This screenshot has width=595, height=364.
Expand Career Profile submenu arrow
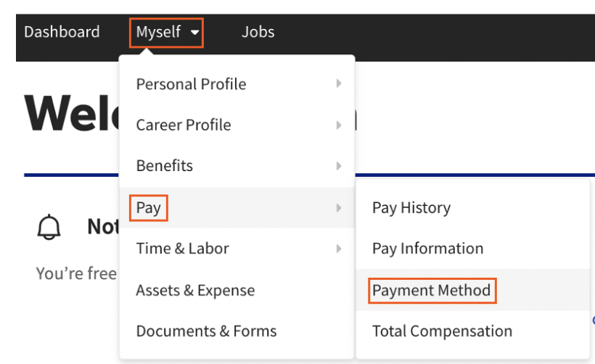pyautogui.click(x=338, y=125)
